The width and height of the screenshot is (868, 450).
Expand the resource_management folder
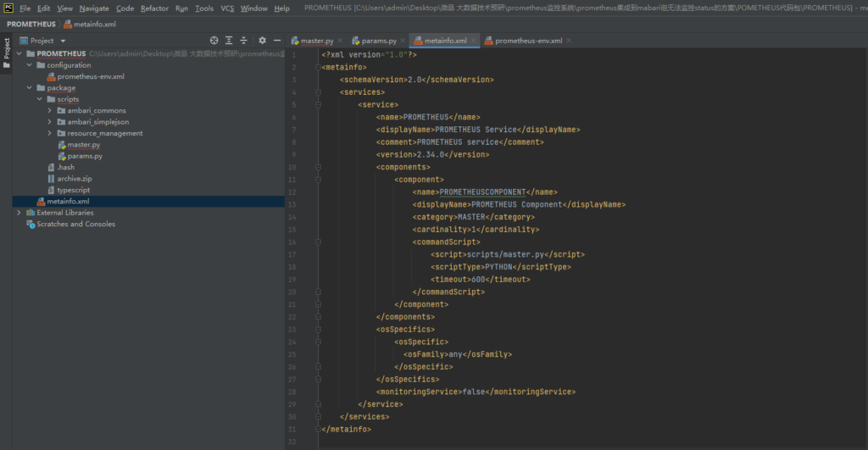(x=49, y=133)
